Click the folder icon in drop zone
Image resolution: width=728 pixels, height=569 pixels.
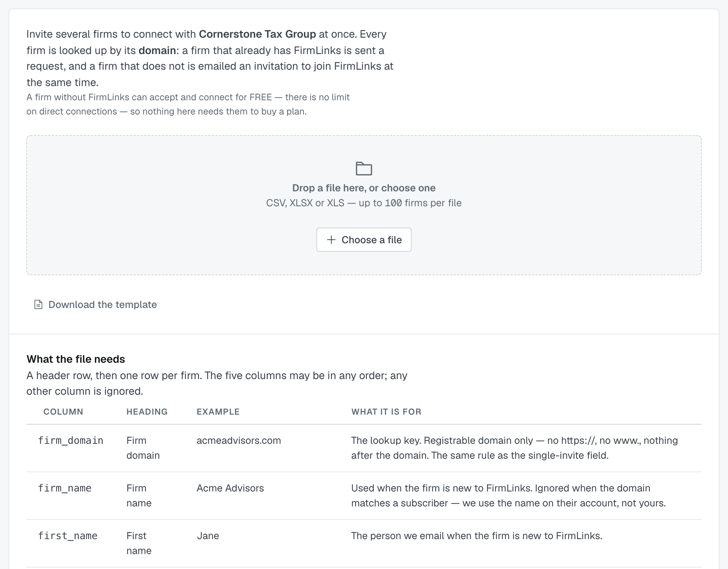pos(364,169)
